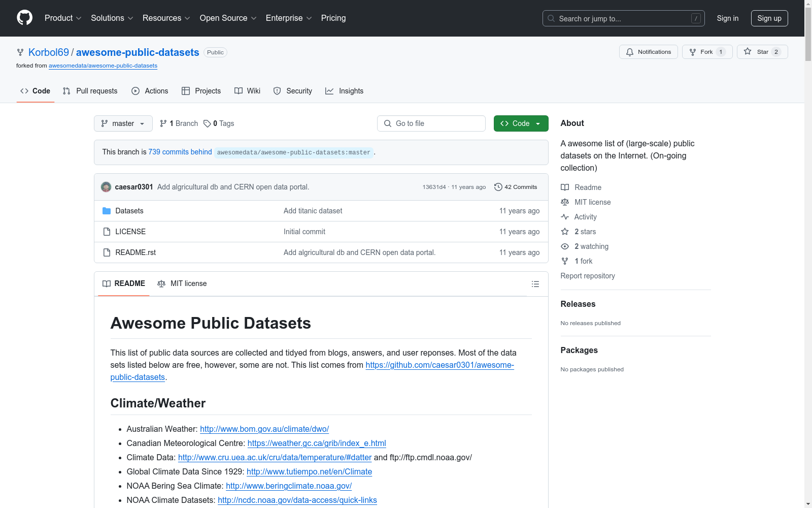Viewport: 812px width, 508px height.
Task: Switch to the Pull requests tab
Action: point(90,91)
